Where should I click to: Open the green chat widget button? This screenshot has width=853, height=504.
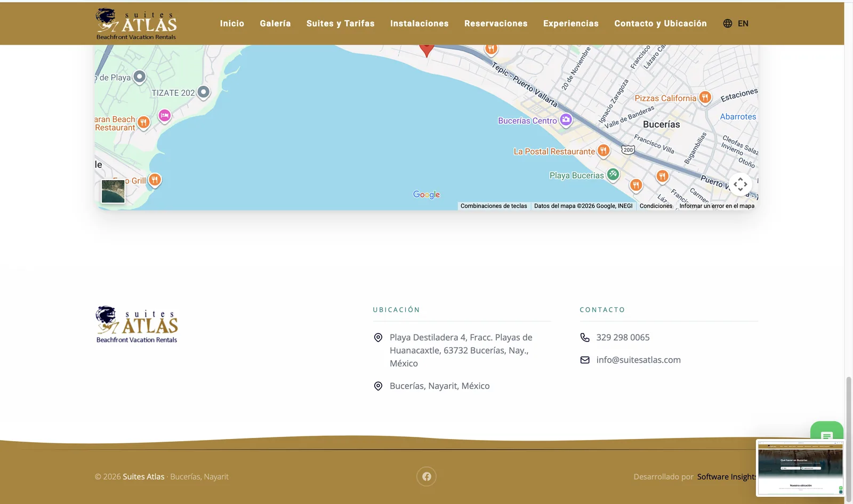827,430
